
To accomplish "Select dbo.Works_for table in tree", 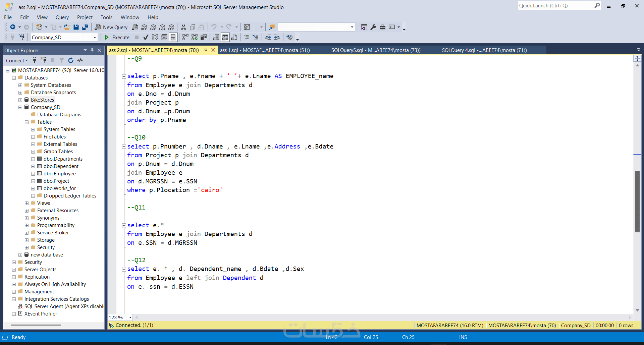I will click(x=59, y=188).
